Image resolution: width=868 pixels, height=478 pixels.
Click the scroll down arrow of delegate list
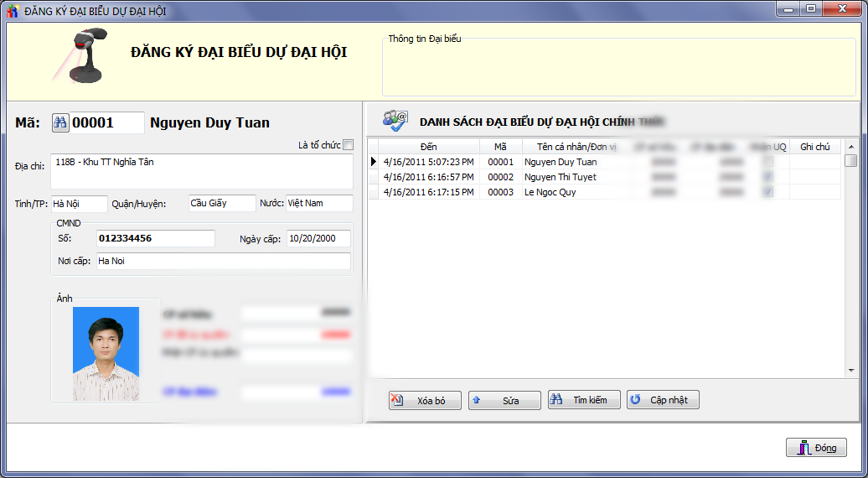850,370
